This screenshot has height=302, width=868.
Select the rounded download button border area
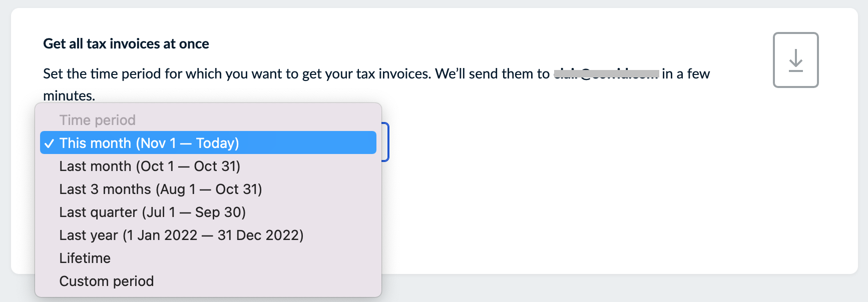(x=795, y=34)
